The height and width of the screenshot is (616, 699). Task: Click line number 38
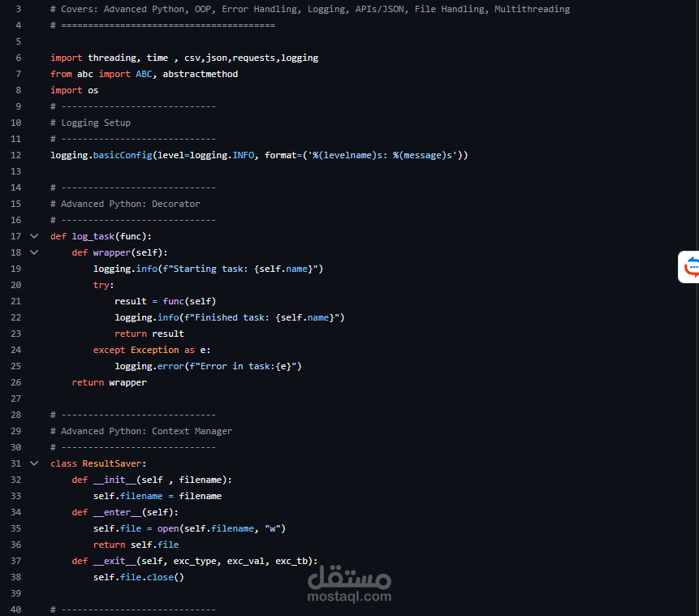pyautogui.click(x=15, y=577)
